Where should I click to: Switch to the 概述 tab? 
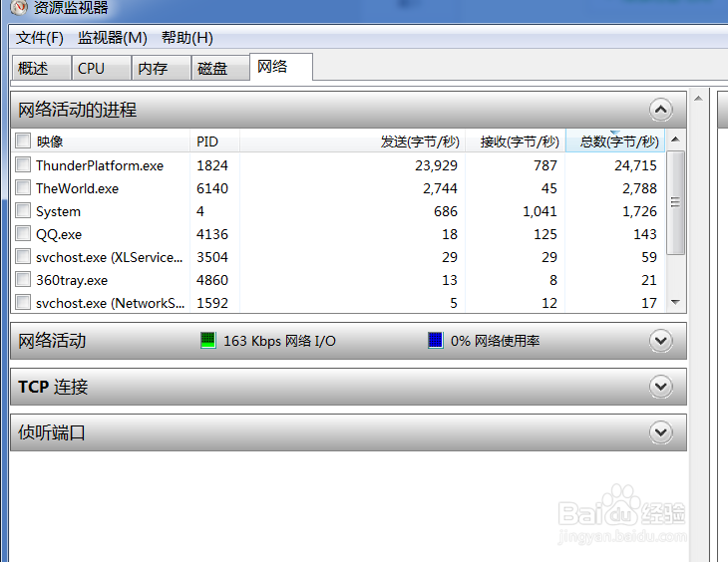coord(41,68)
